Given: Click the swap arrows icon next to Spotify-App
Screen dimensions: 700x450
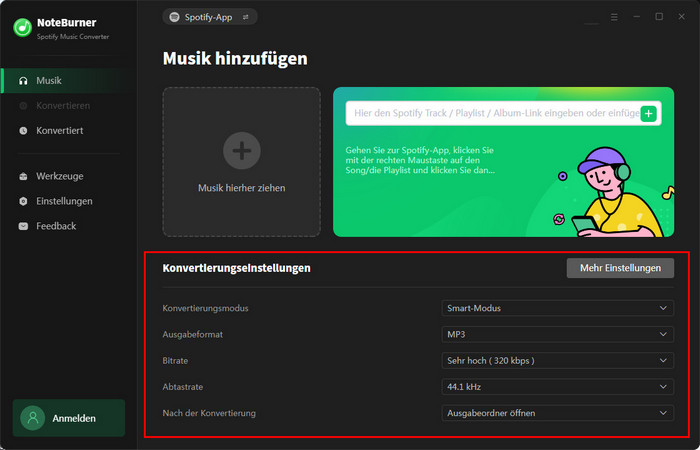Looking at the screenshot, I should [246, 17].
